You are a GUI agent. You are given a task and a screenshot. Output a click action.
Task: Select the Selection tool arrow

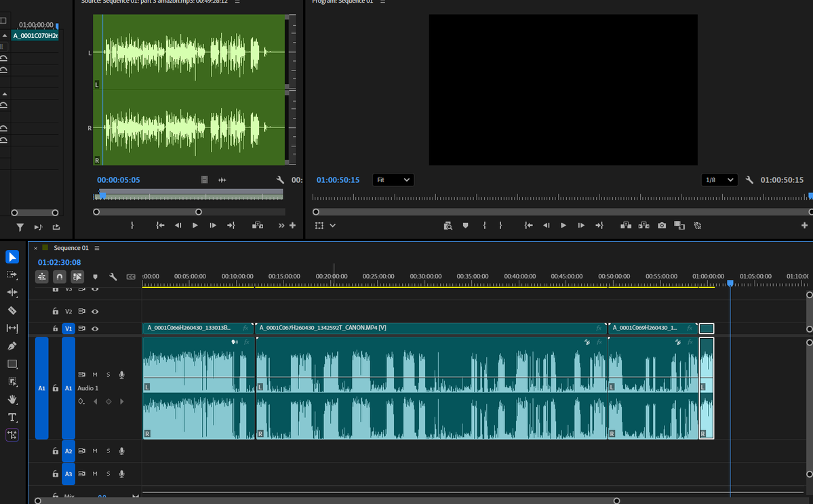coord(12,257)
